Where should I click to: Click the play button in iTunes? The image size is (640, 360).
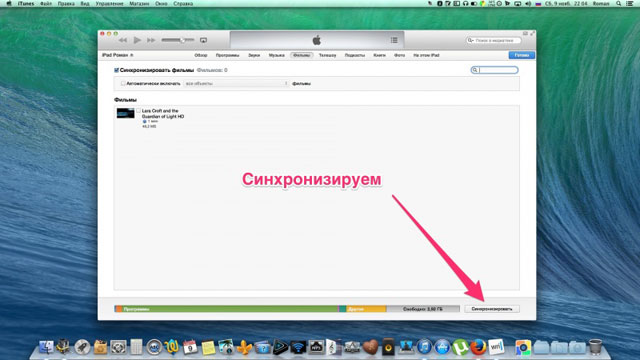pos(137,40)
